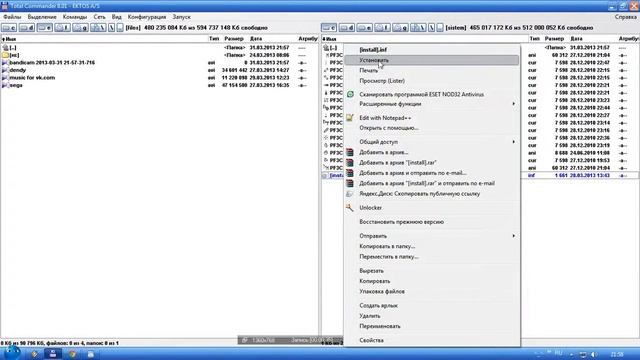Expand the 'Отправить' submenu arrow
This screenshot has height=360, width=640.
(x=513, y=236)
